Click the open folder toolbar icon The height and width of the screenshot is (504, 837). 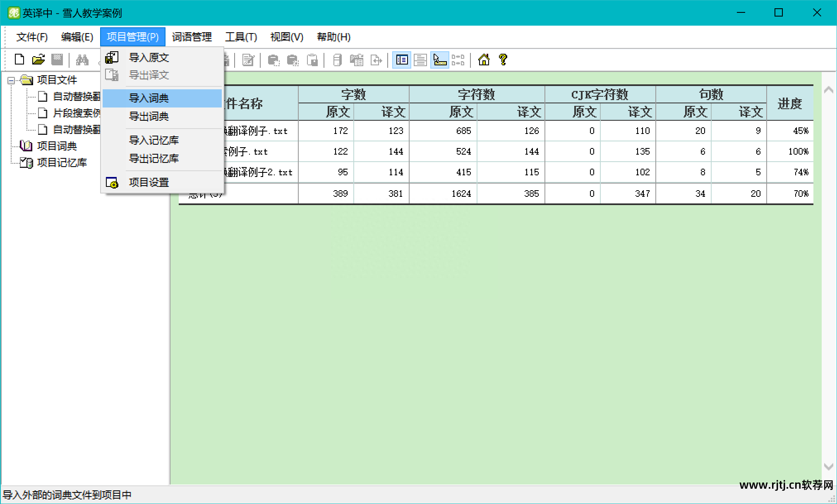[x=38, y=60]
